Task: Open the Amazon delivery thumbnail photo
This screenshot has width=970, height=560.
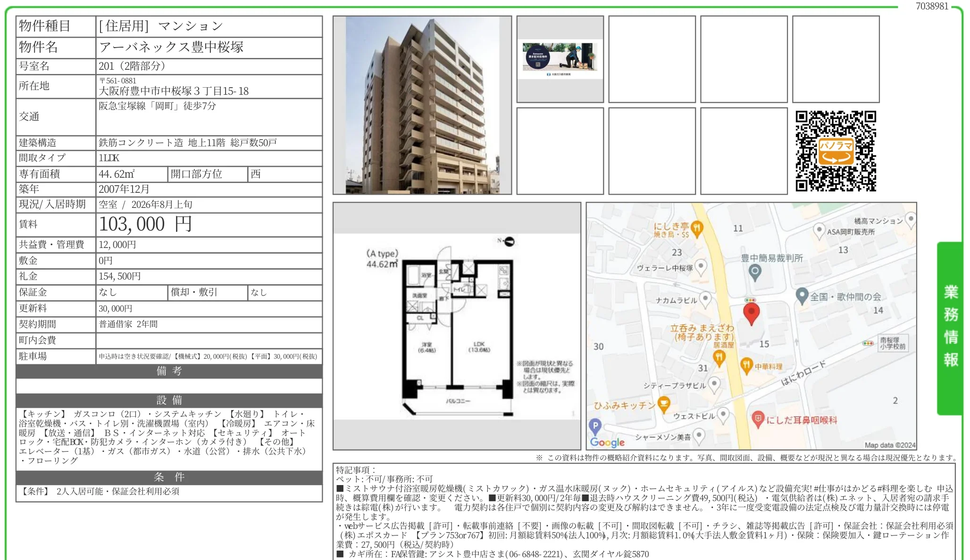Action: [560, 59]
